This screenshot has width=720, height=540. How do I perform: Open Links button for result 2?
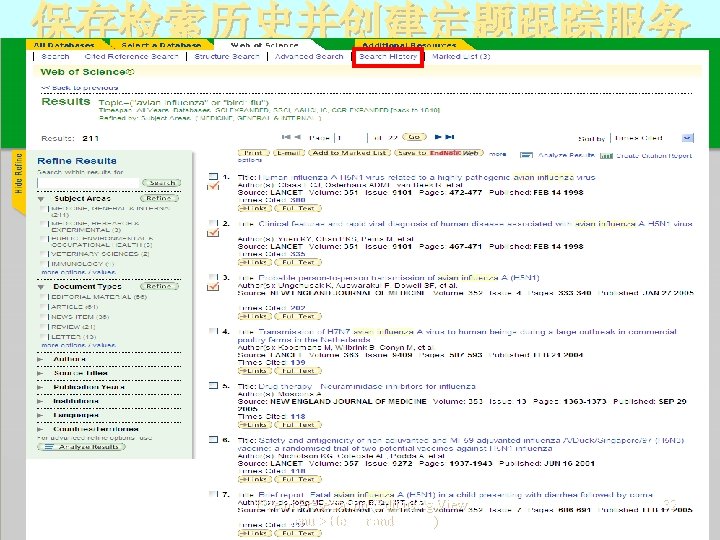[x=255, y=262]
